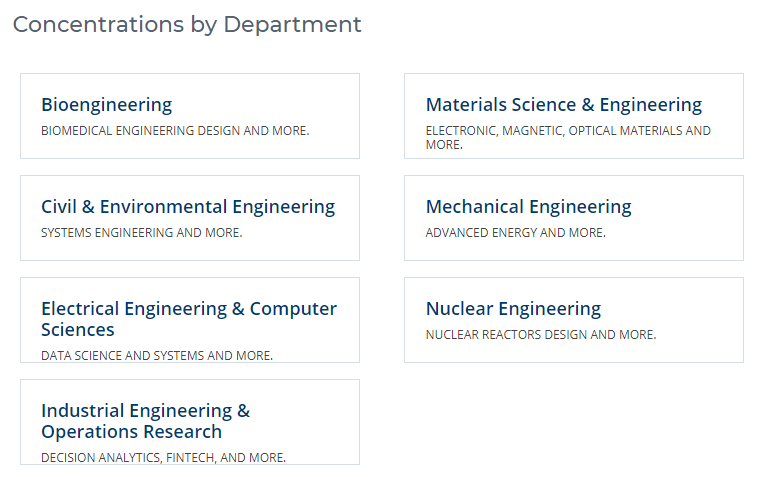Screen dimensions: 764x477
Task: Click 'Decision Analytics, Fintech, and more' text
Action: coord(163,457)
